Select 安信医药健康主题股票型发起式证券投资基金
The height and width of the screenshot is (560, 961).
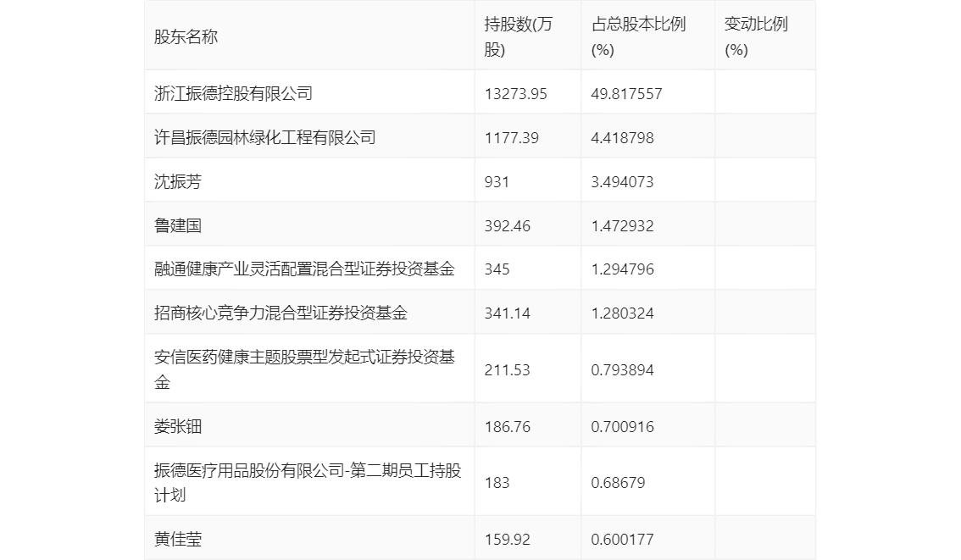pos(304,369)
